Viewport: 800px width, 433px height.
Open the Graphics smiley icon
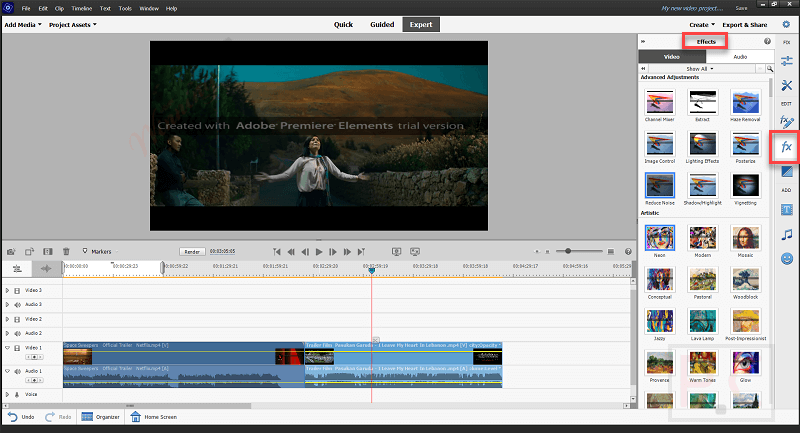786,259
